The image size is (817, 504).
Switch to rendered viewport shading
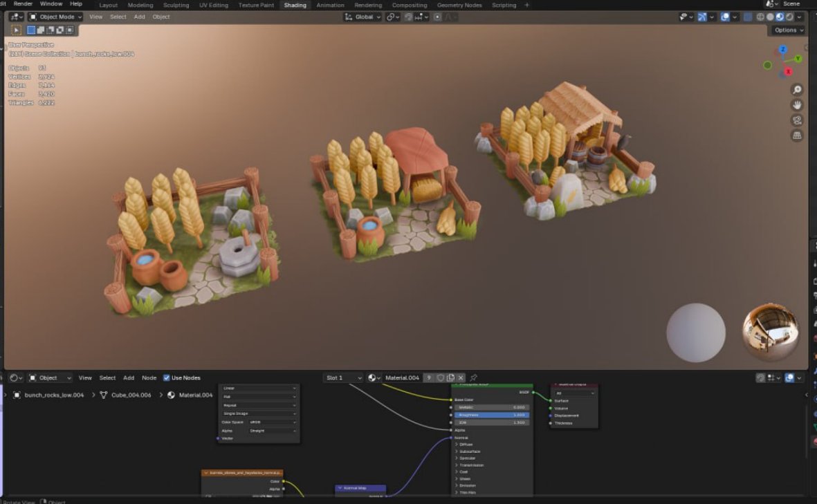[790, 17]
